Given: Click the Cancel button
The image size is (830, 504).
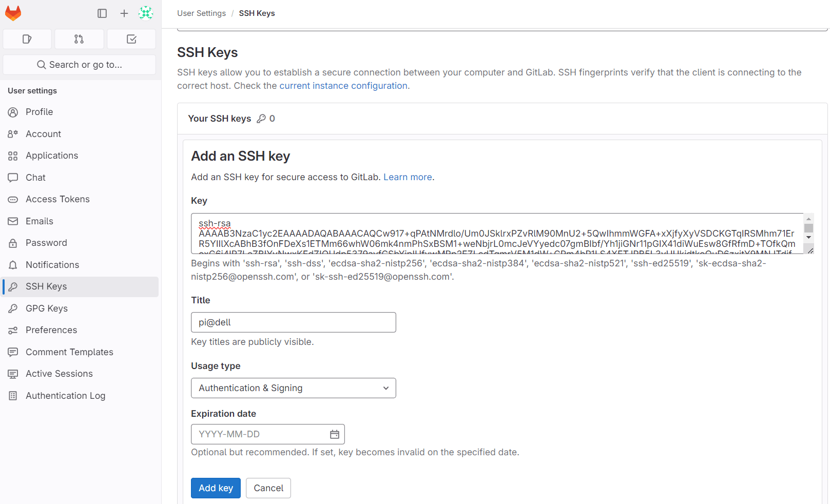Looking at the screenshot, I should 268,488.
